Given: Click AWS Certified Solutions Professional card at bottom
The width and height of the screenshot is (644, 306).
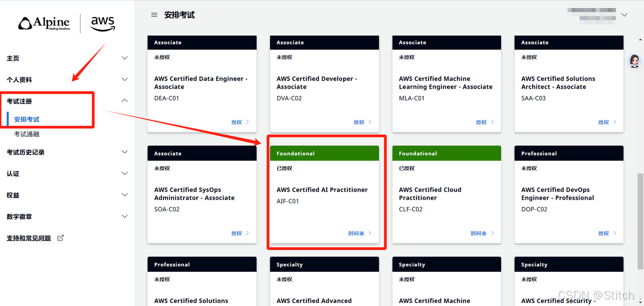Looking at the screenshot, I should tap(202, 281).
